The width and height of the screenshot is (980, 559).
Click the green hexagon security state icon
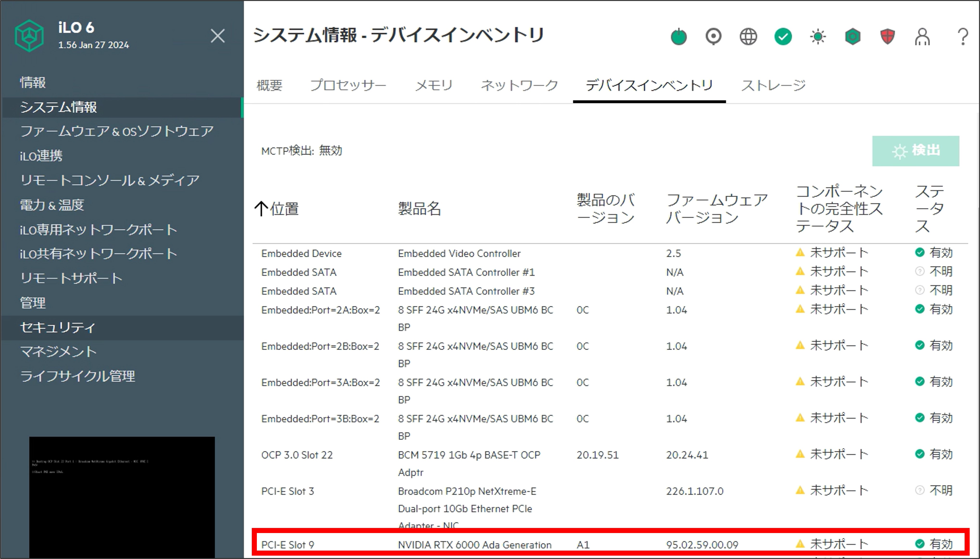point(853,37)
